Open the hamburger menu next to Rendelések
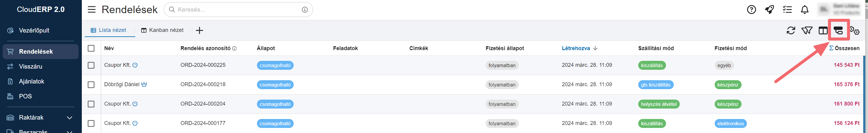The width and height of the screenshot is (868, 133). point(92,10)
